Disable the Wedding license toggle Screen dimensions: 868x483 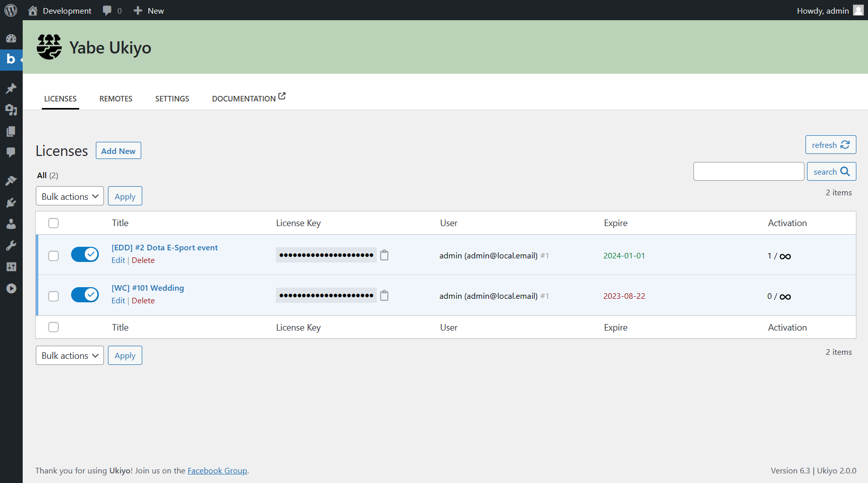[x=85, y=295]
